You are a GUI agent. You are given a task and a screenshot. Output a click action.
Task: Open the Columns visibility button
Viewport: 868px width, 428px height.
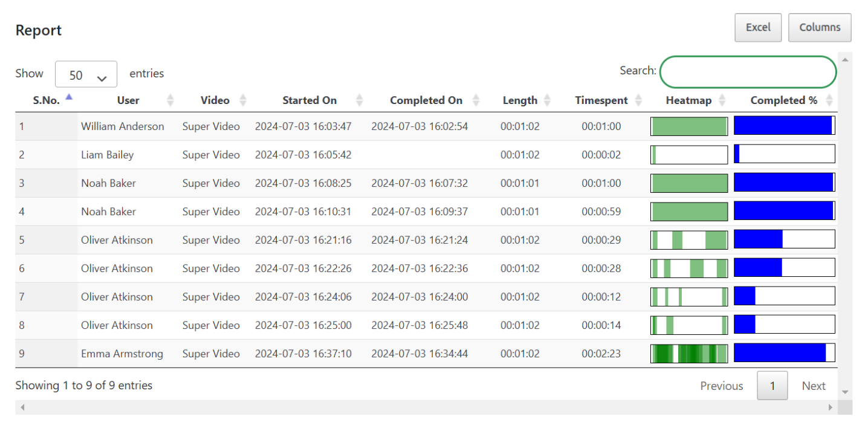[x=820, y=28]
